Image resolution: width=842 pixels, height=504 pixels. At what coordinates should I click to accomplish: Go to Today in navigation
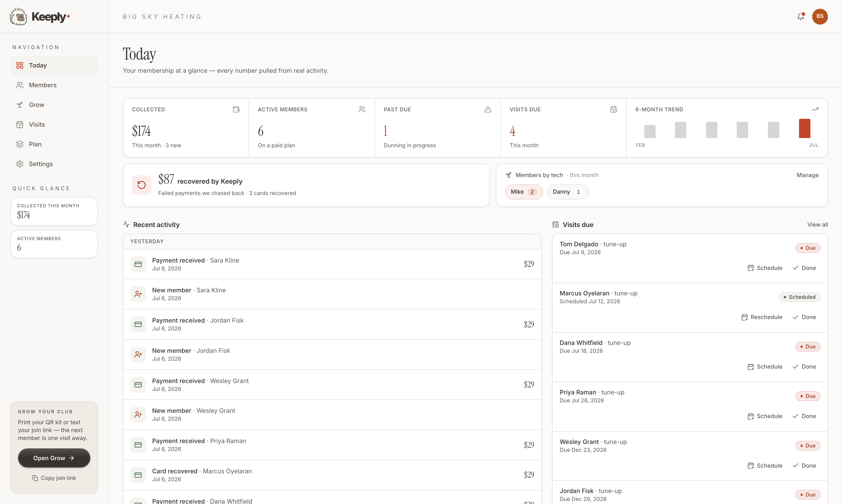point(54,65)
